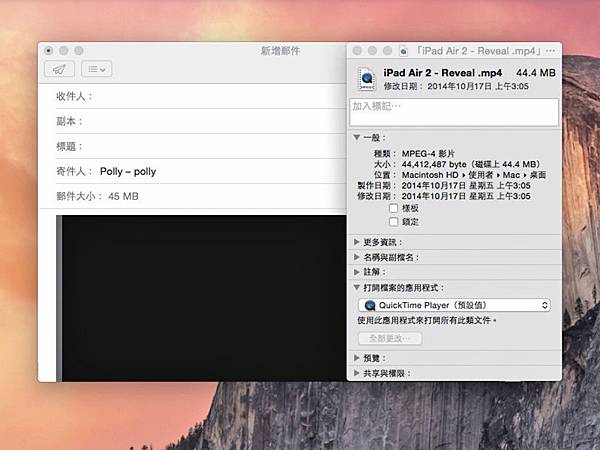Image resolution: width=600 pixels, height=450 pixels.
Task: Click the 副本 cc field
Action: point(201,121)
